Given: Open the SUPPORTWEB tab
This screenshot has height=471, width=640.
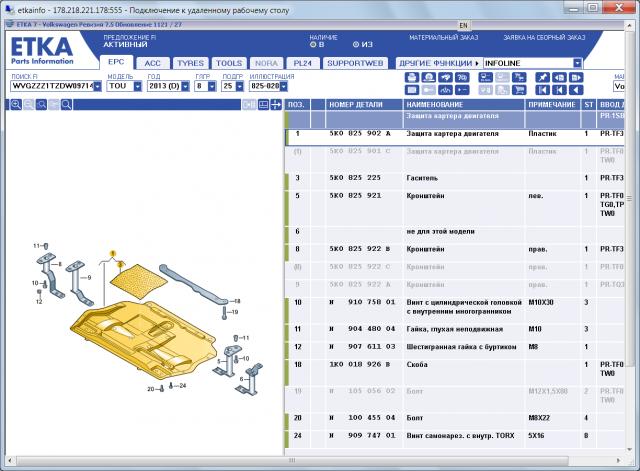Looking at the screenshot, I should pyautogui.click(x=355, y=63).
